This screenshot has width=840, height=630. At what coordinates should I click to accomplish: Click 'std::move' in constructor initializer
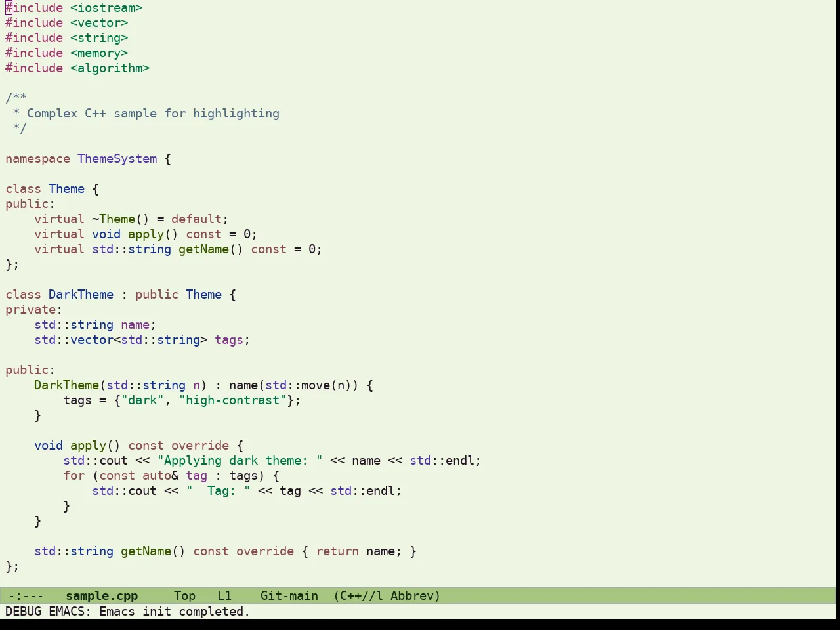coord(297,385)
